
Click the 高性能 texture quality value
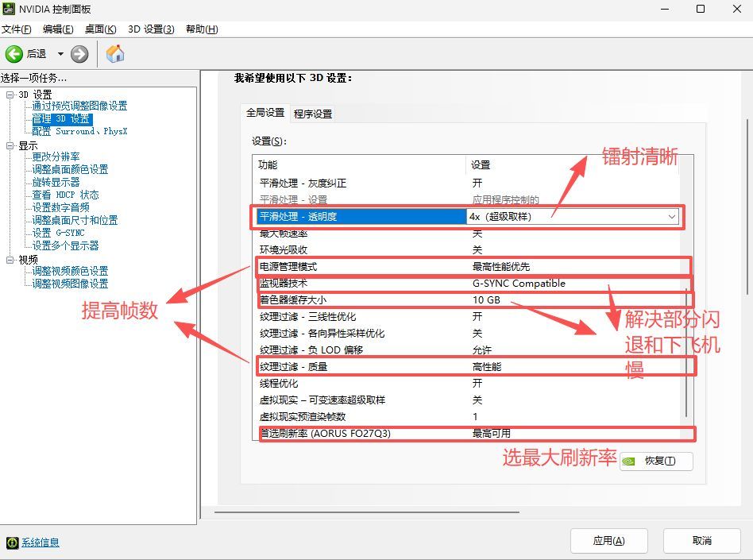[x=486, y=367]
